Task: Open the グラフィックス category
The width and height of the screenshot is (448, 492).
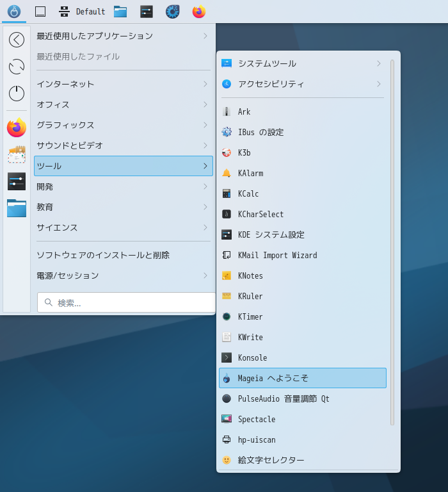Action: [124, 125]
